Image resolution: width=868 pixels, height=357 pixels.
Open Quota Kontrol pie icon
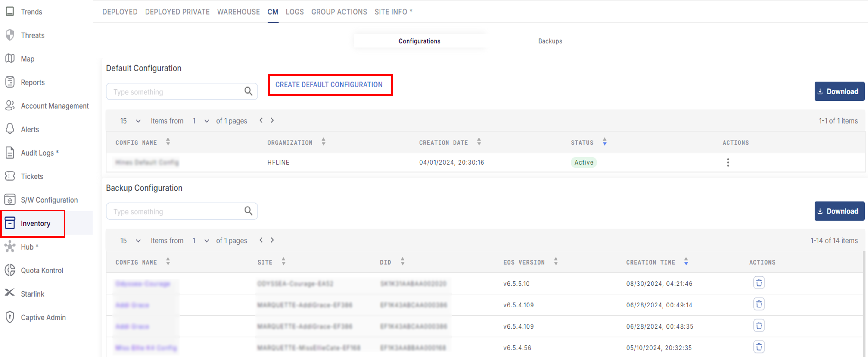pyautogui.click(x=10, y=270)
